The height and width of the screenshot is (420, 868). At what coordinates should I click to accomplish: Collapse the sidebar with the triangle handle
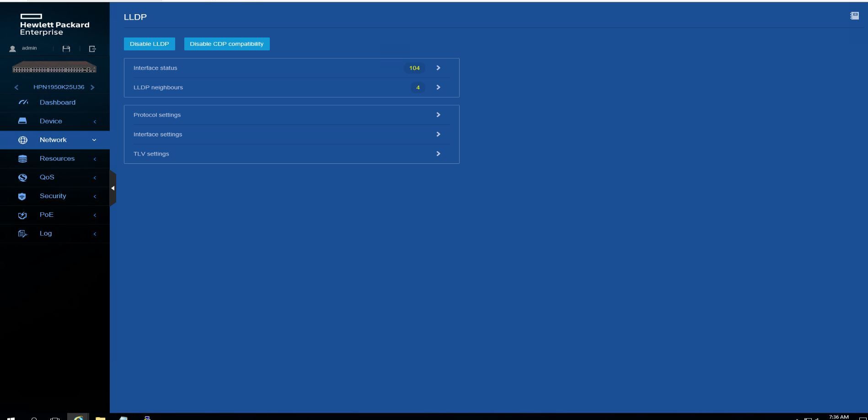point(113,188)
